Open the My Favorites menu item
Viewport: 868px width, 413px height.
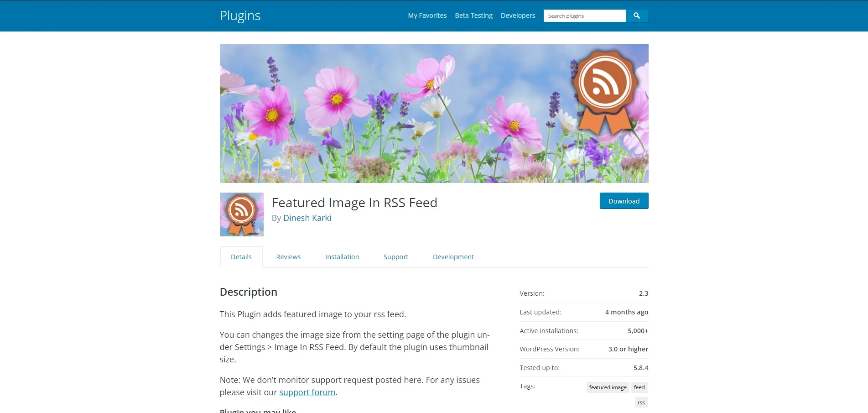pyautogui.click(x=427, y=16)
